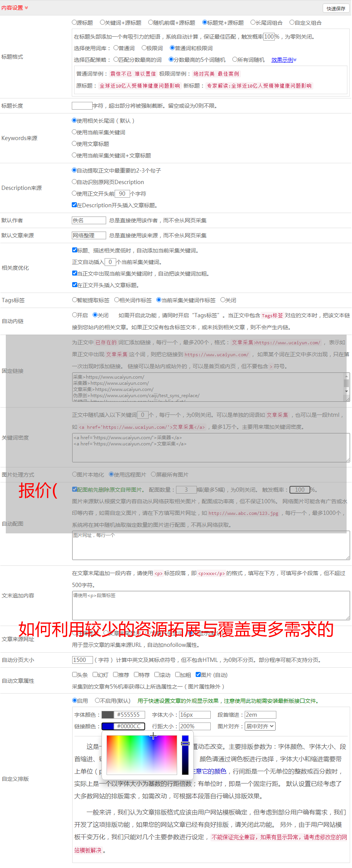Viewport: 352px width, 868px height.
Task: Edit the Description character count field 90
Action: click(122, 194)
